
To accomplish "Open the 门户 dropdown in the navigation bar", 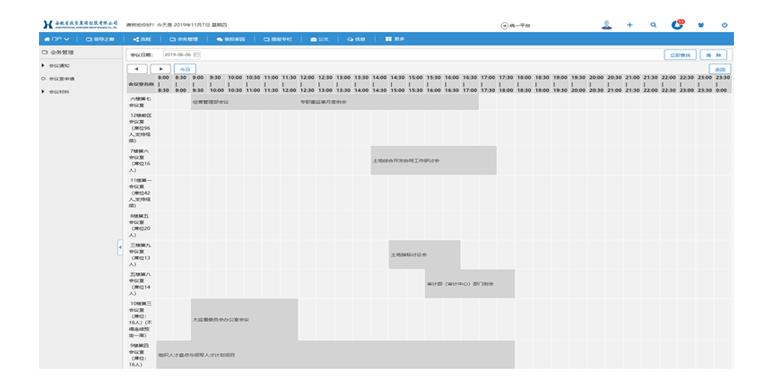I will tap(57, 39).
